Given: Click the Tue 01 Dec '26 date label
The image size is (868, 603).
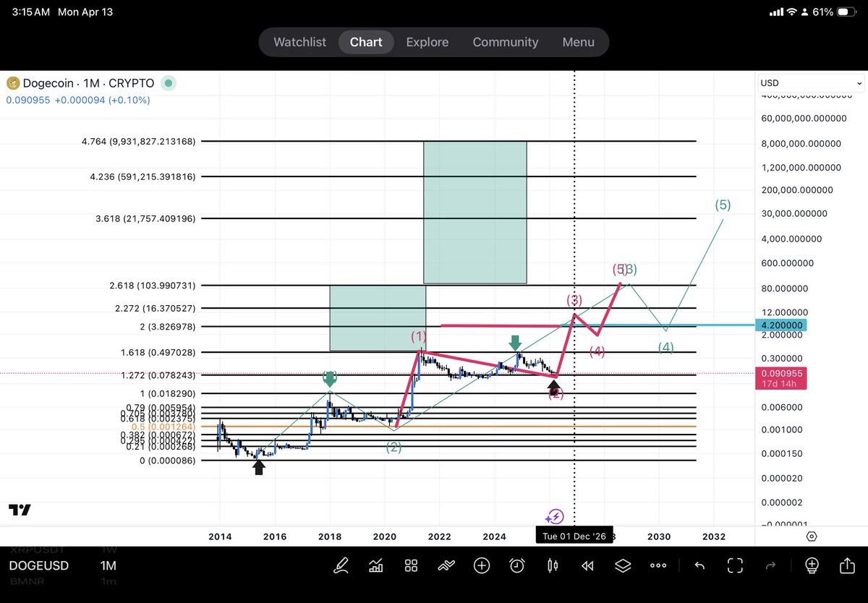Looking at the screenshot, I should point(574,536).
